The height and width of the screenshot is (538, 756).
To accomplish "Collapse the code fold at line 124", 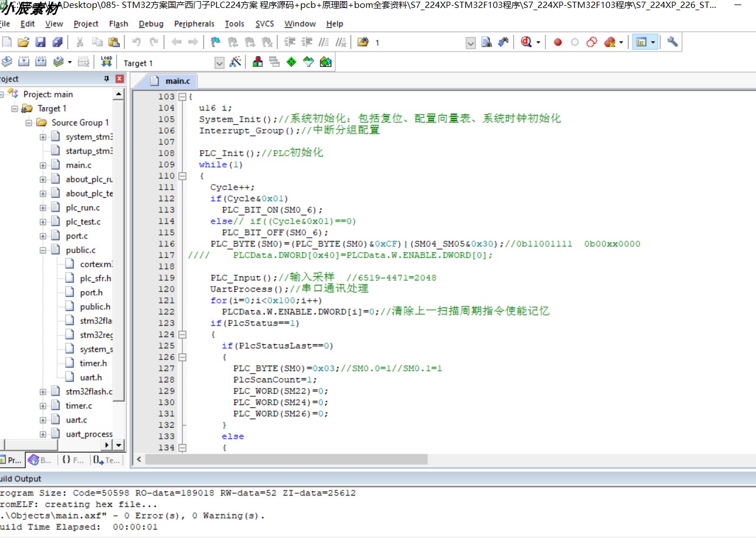I will [x=182, y=335].
